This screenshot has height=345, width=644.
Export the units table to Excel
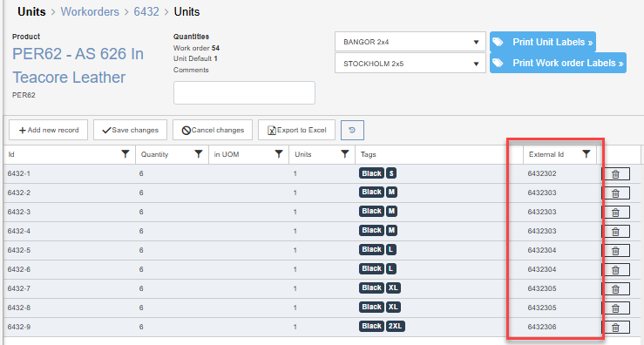(296, 130)
